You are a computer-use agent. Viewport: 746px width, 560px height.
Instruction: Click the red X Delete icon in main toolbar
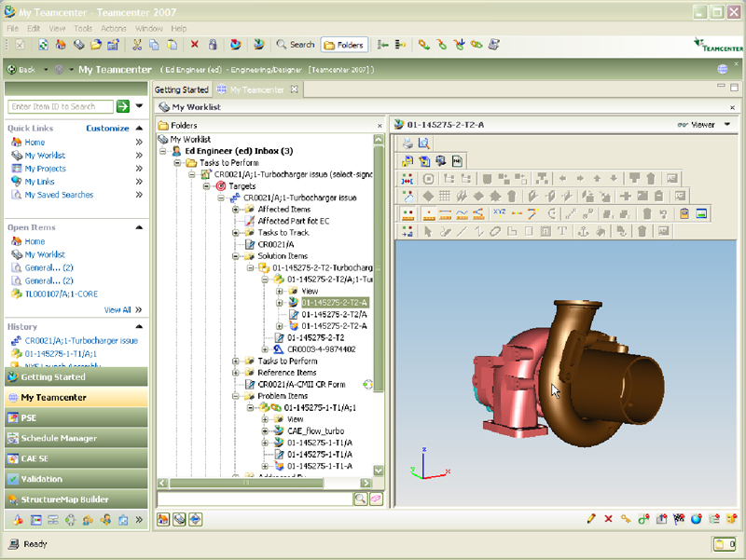coord(195,45)
